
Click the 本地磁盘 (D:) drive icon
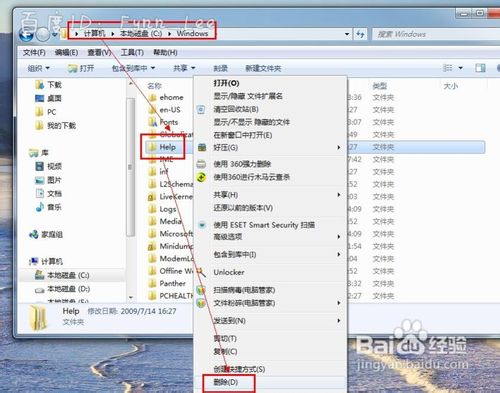pos(40,289)
